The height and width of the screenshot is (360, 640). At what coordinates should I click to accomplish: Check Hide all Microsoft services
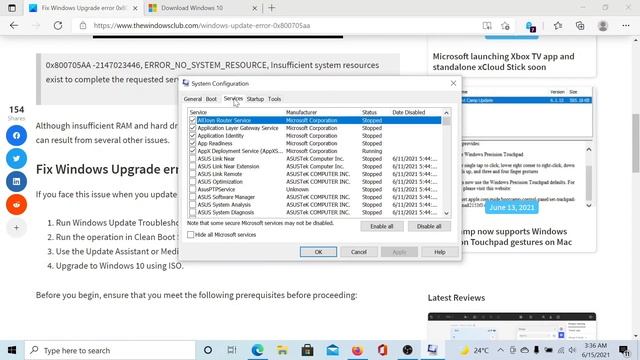coord(191,235)
